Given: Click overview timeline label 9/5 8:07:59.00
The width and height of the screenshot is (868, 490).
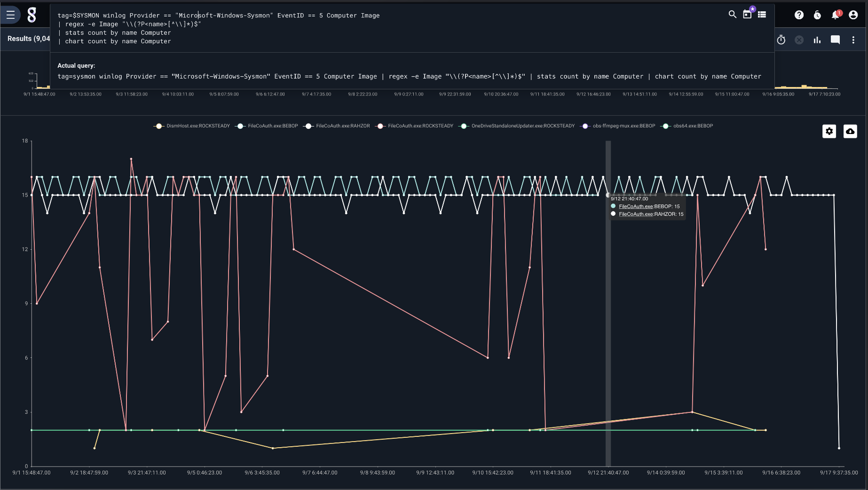Looking at the screenshot, I should [x=224, y=94].
